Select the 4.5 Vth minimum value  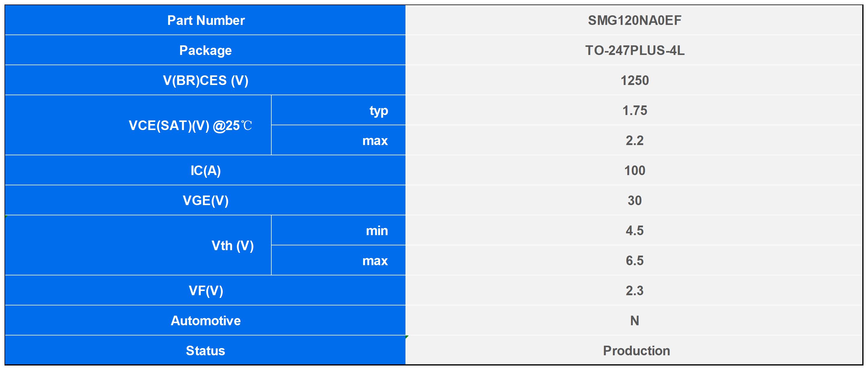point(634,231)
